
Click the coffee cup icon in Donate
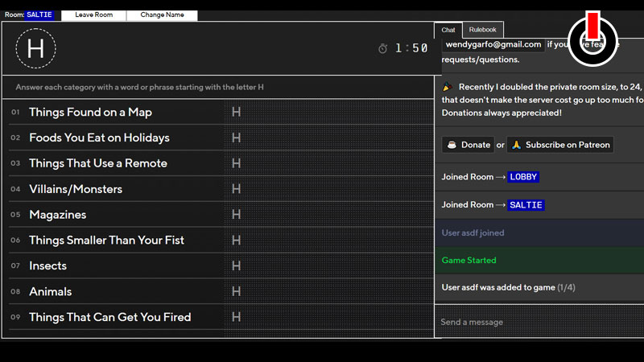pyautogui.click(x=452, y=145)
